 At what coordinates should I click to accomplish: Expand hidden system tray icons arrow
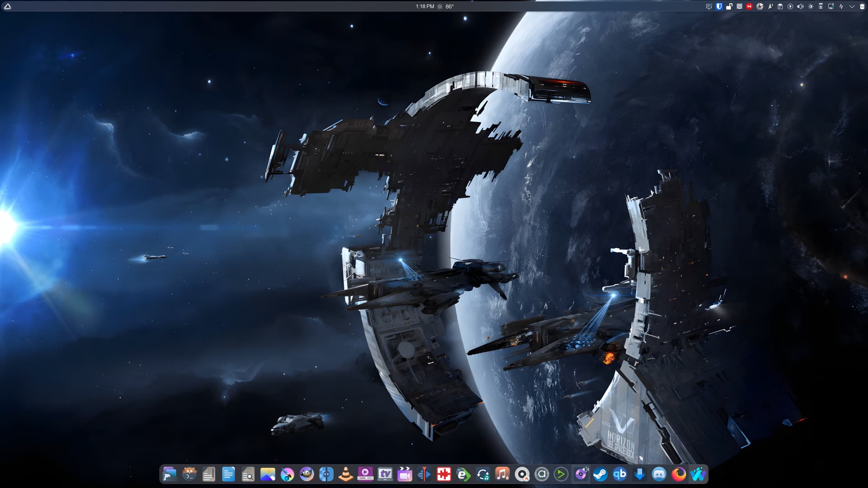852,6
